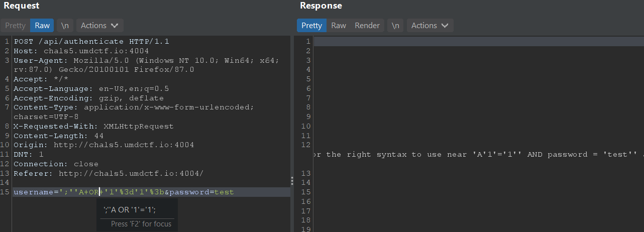
Task: Click the 'Accept-Encoding: gzip, deflate' header
Action: 88,98
